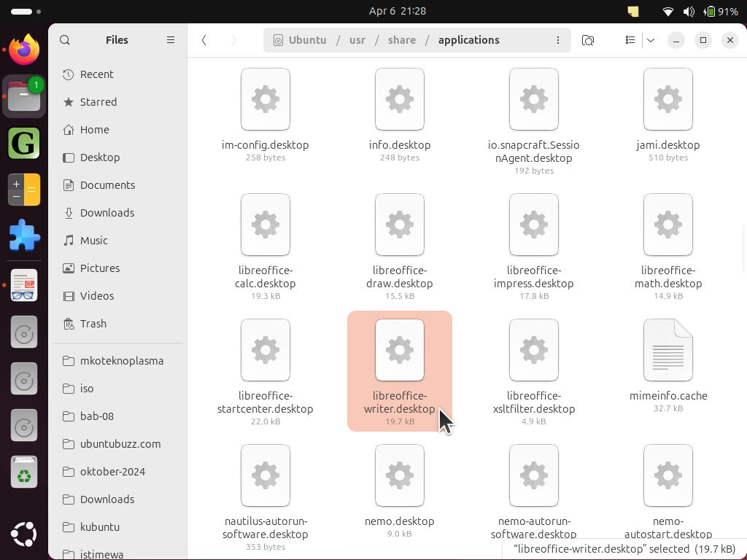Click the search folder camera-like icon
The width and height of the screenshot is (747, 560).
(588, 40)
